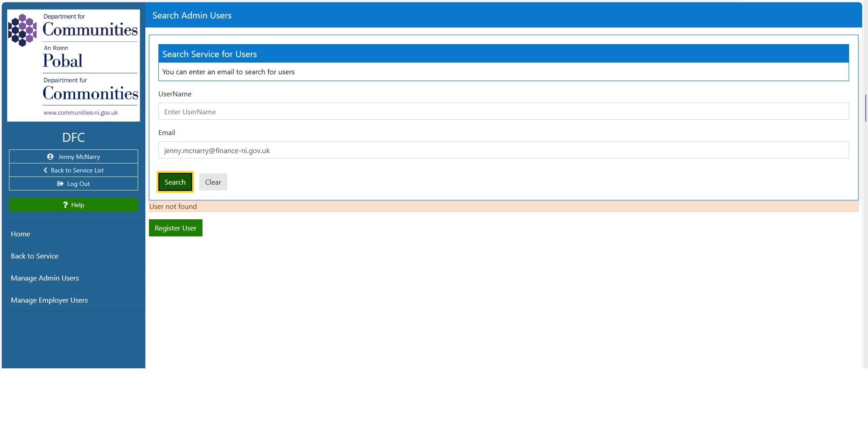
Task: Click the green Register User button
Action: pos(175,228)
